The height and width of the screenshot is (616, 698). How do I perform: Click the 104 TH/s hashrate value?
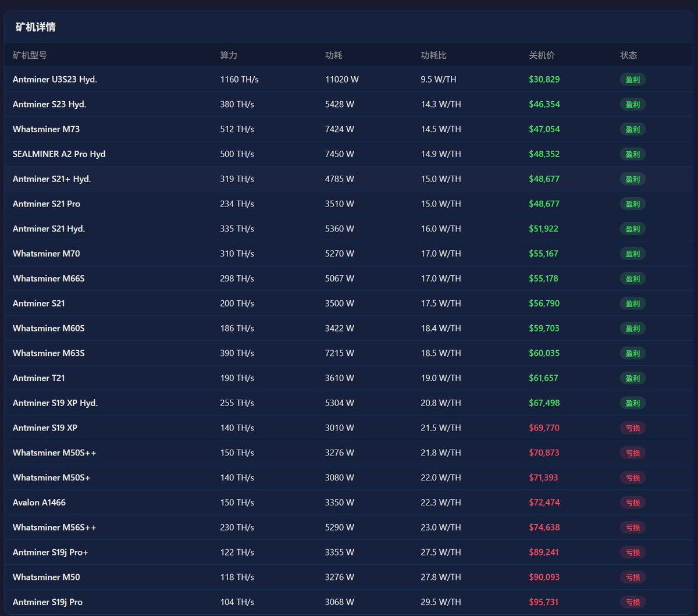point(237,603)
